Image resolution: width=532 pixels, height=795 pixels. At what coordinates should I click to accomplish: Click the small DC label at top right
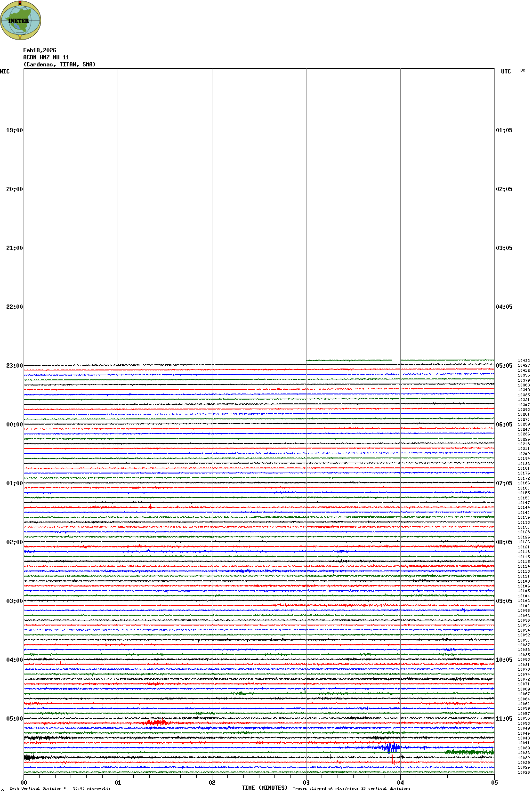(523, 70)
